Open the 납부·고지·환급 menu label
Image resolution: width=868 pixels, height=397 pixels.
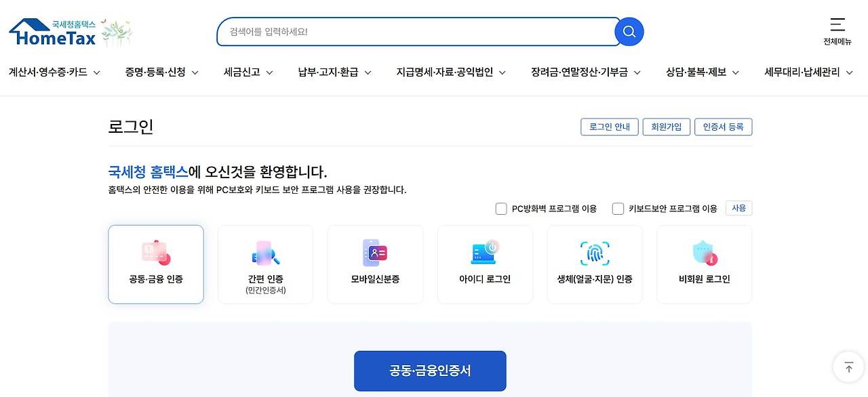click(x=329, y=72)
